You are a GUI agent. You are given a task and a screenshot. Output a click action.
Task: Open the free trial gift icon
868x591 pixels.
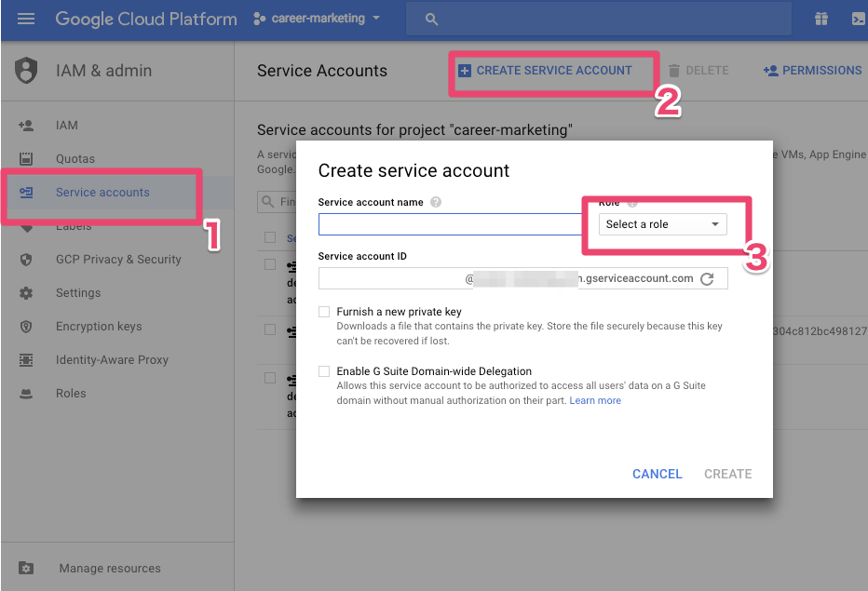click(821, 19)
